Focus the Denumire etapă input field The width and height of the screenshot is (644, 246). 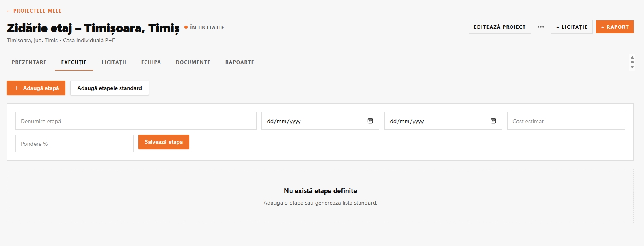(x=136, y=121)
